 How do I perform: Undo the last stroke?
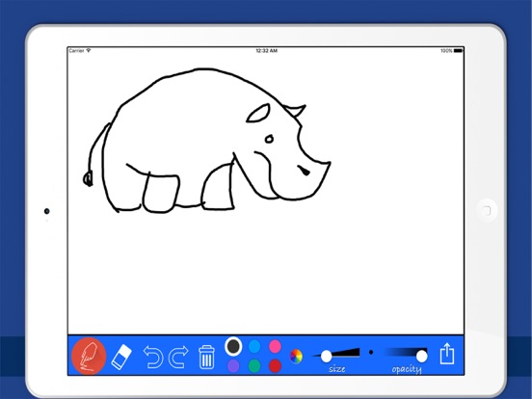click(153, 357)
